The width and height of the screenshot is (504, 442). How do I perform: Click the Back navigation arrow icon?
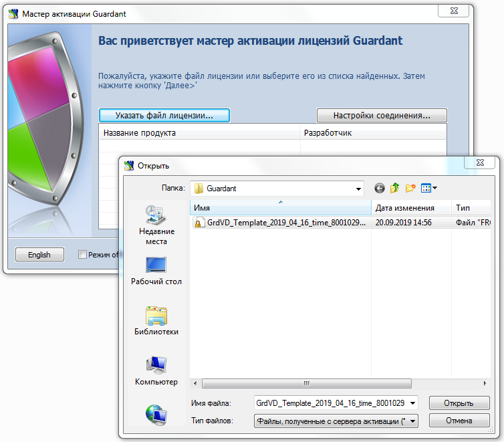point(380,189)
